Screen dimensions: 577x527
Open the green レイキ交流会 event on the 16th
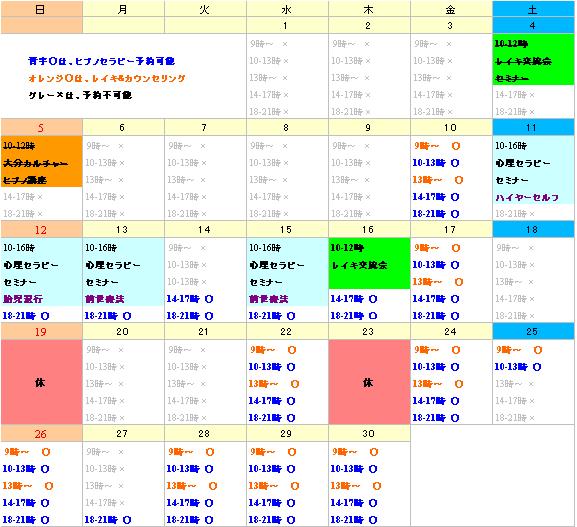pyautogui.click(x=369, y=264)
